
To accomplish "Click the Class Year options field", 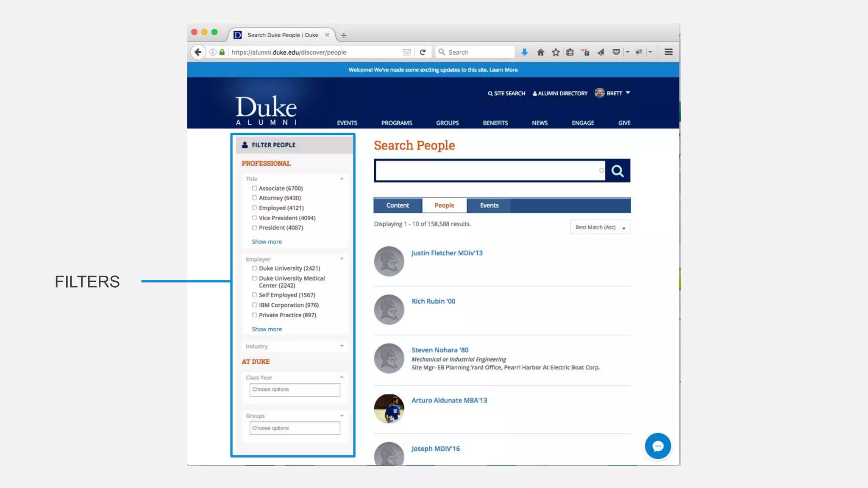I will 295,389.
